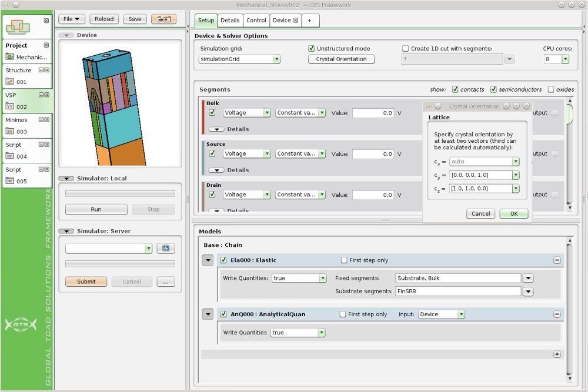Viewport: 588px width, 392px height.
Task: Switch to the Control tab
Action: [256, 20]
